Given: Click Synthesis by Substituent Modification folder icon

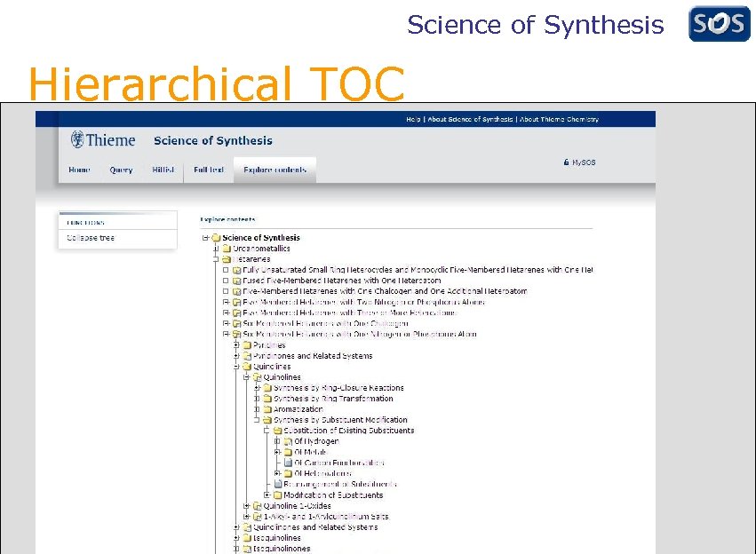Looking at the screenshot, I should 267,420.
